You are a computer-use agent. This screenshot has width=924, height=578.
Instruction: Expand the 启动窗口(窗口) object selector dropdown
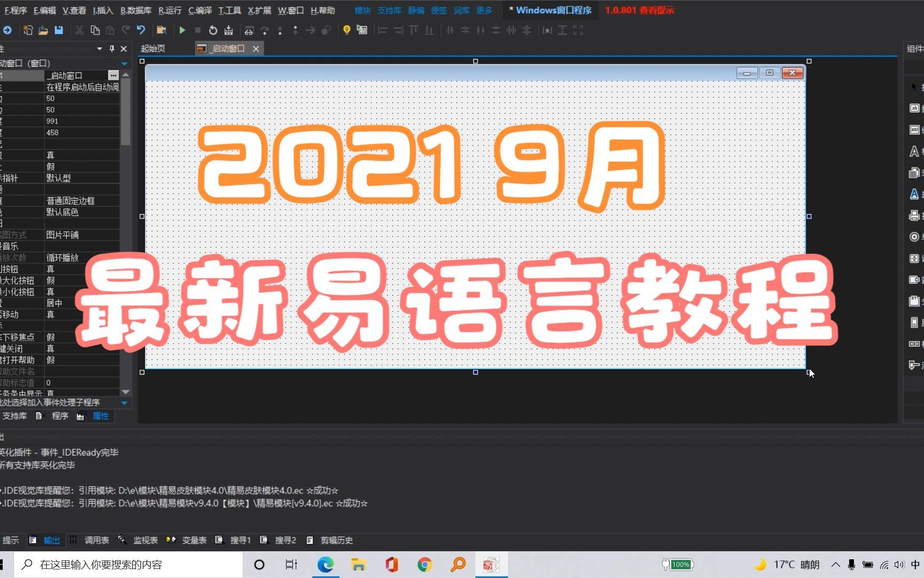click(124, 64)
